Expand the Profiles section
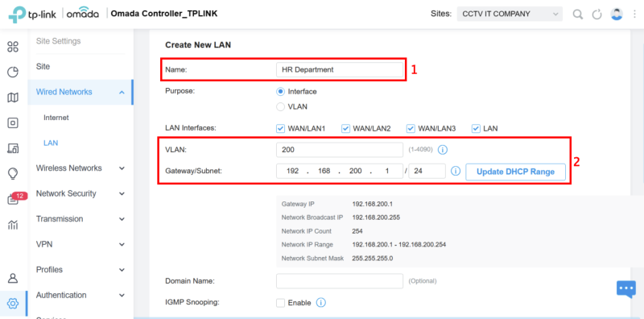This screenshot has height=319, width=644. (80, 270)
